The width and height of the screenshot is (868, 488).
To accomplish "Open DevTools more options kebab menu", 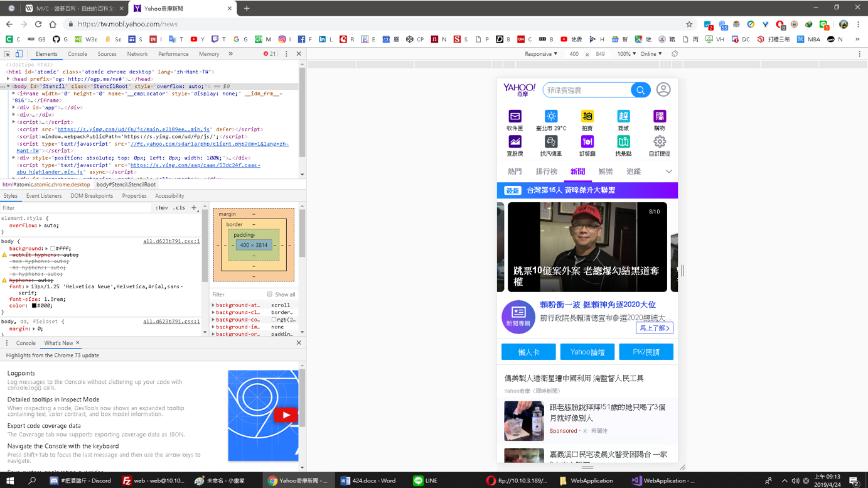I will point(286,54).
